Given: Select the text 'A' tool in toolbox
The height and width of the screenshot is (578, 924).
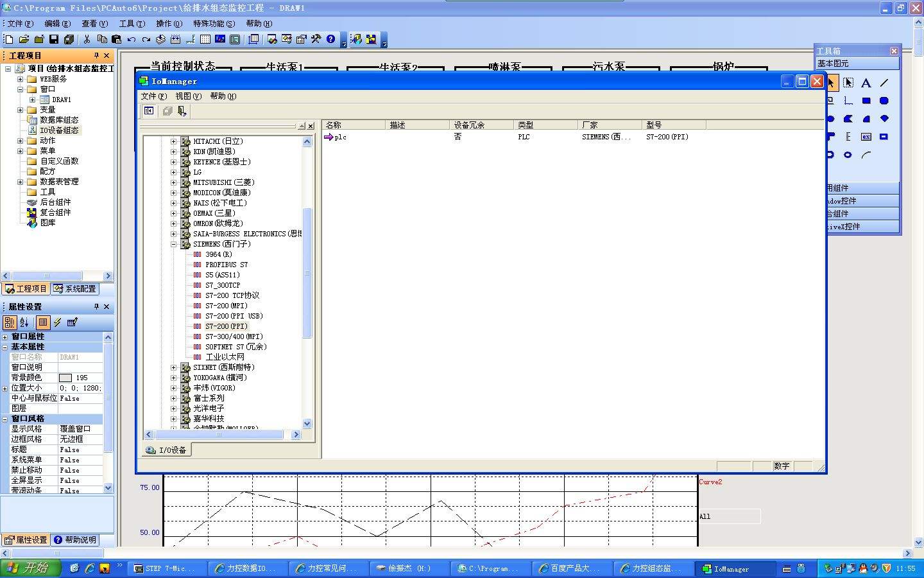Looking at the screenshot, I should [866, 83].
